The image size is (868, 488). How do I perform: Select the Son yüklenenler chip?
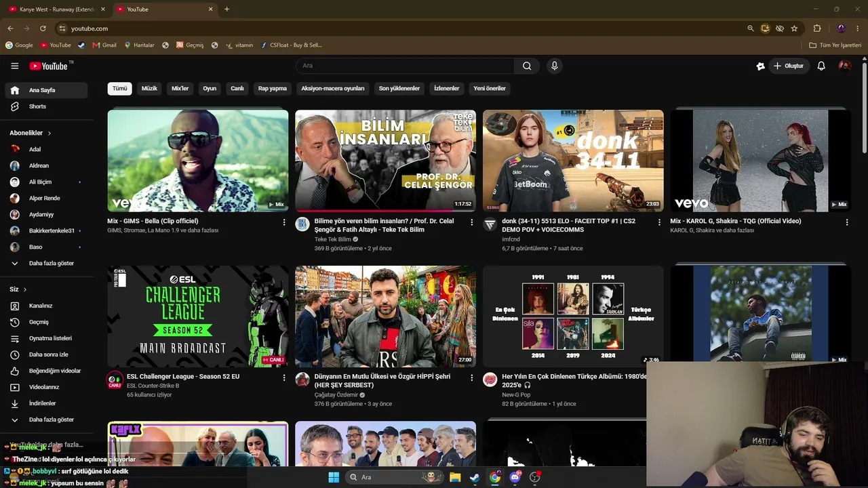[x=399, y=89]
